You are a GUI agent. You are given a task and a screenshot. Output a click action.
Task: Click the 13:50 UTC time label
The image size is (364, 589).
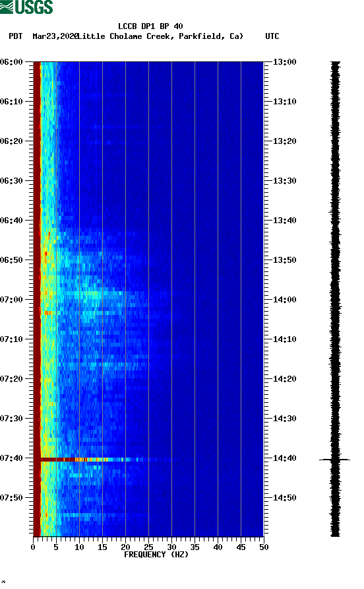click(x=284, y=260)
